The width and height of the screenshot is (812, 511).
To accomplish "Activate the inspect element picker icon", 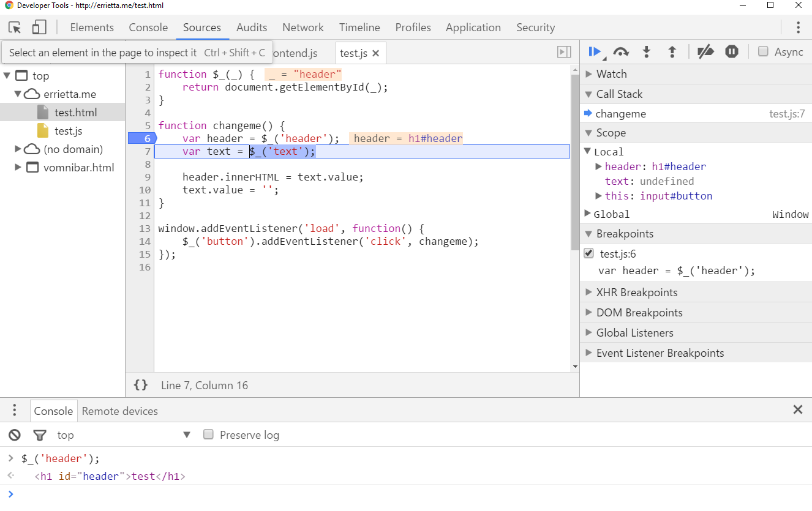I will (15, 28).
